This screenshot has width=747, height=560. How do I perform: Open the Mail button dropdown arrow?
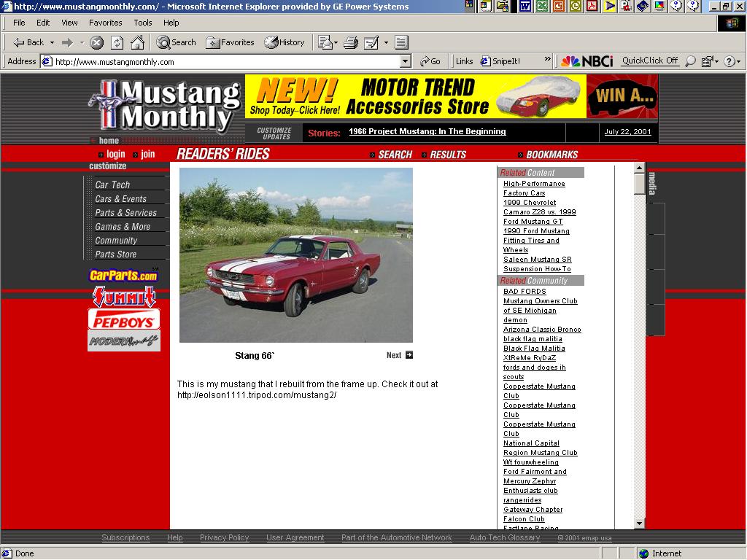click(336, 43)
